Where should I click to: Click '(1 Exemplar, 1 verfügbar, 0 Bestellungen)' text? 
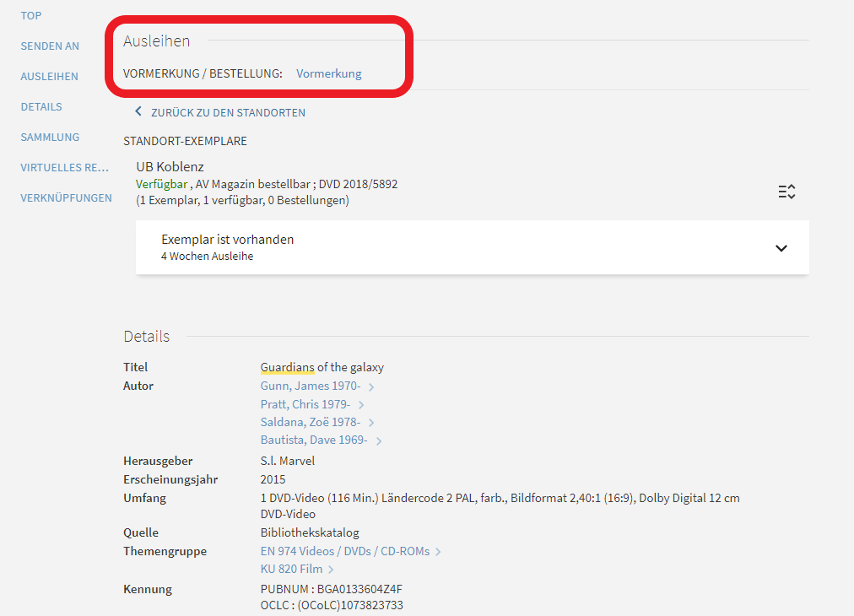tap(242, 201)
